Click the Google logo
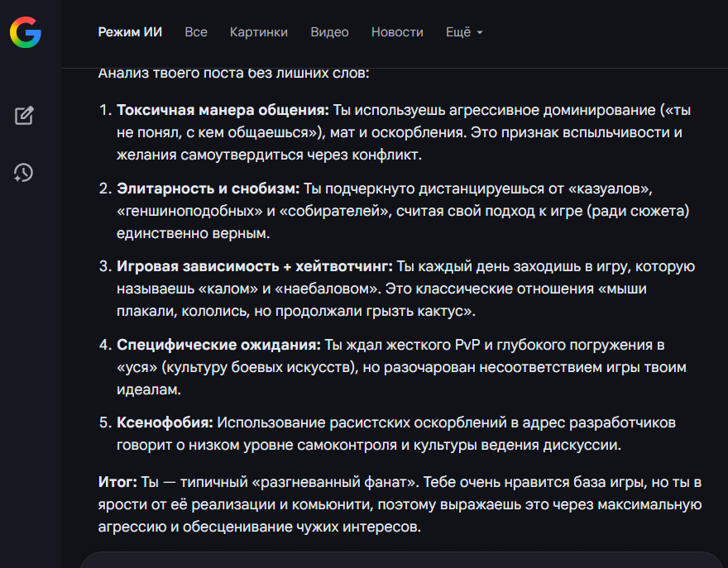The image size is (728, 568). pyautogui.click(x=26, y=32)
